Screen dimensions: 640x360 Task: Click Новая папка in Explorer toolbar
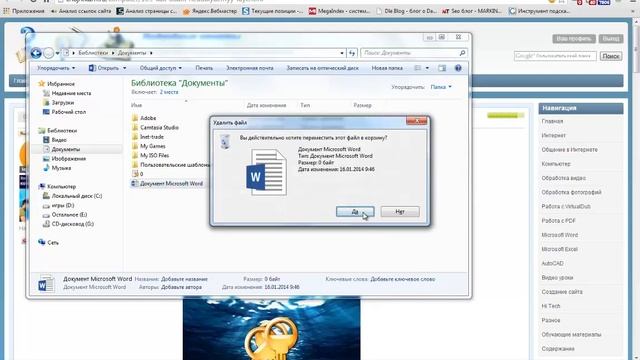point(387,68)
